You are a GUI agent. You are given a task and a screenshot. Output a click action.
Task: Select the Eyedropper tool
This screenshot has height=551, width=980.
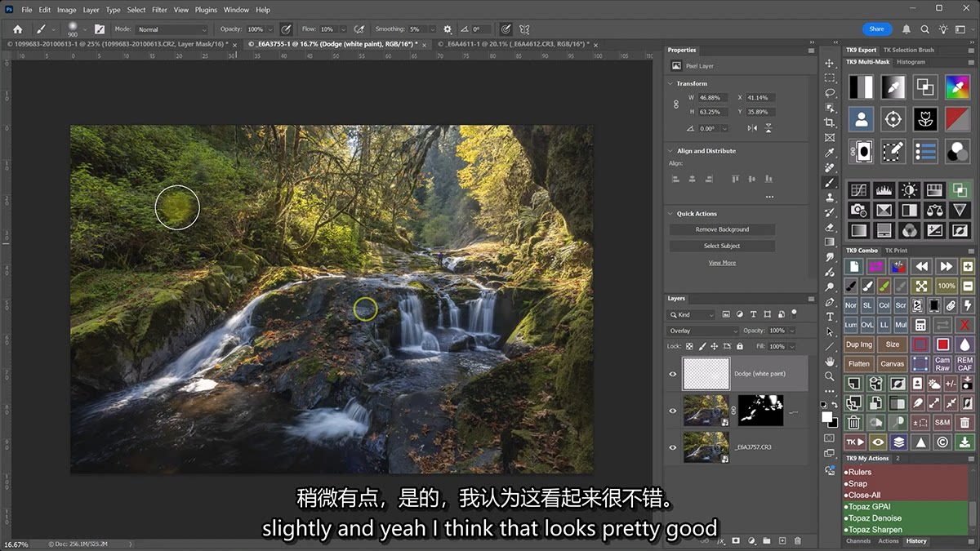tap(830, 153)
